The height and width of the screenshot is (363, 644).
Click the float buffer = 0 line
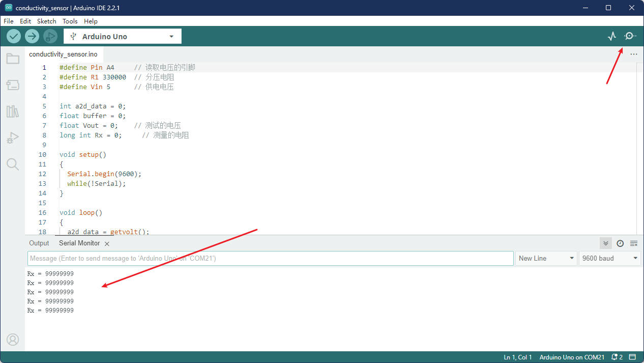93,116
